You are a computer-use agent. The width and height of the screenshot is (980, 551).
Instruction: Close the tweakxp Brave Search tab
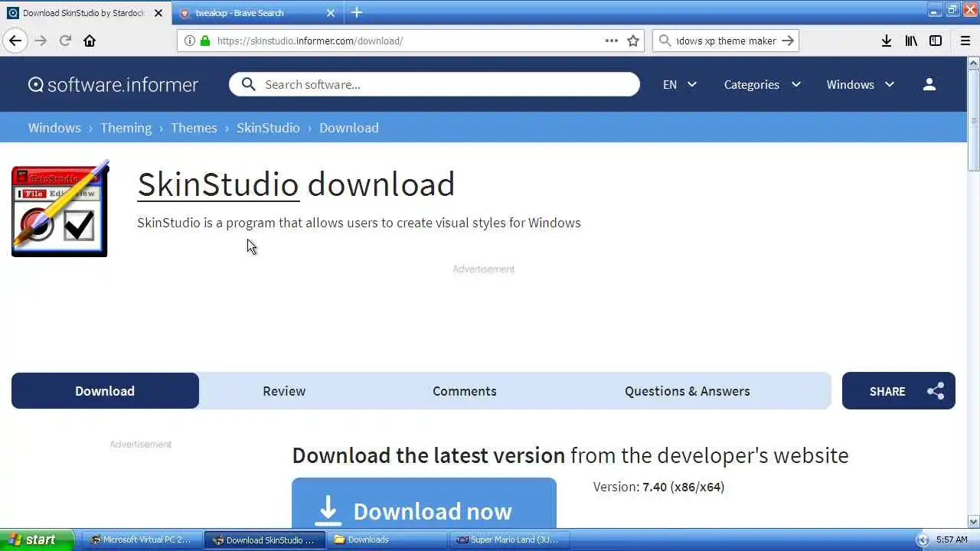(x=331, y=13)
